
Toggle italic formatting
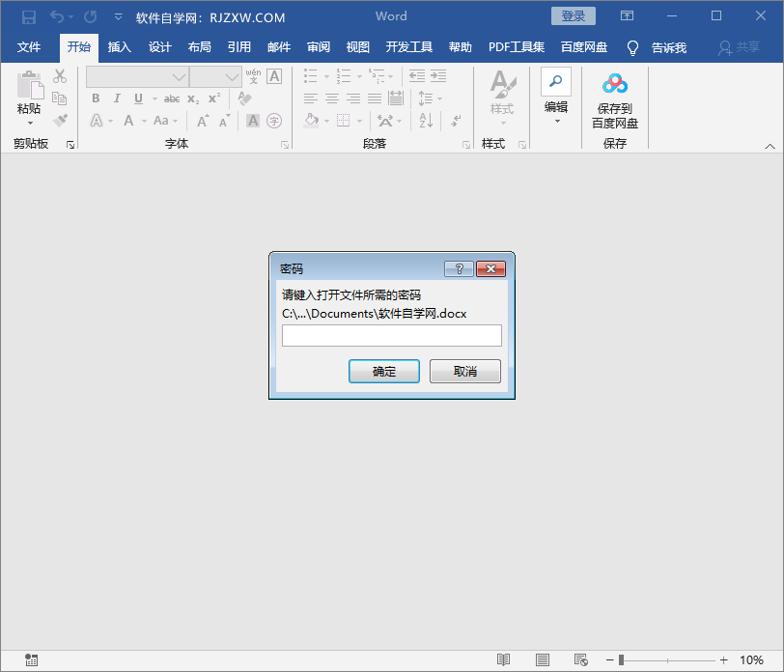click(117, 98)
